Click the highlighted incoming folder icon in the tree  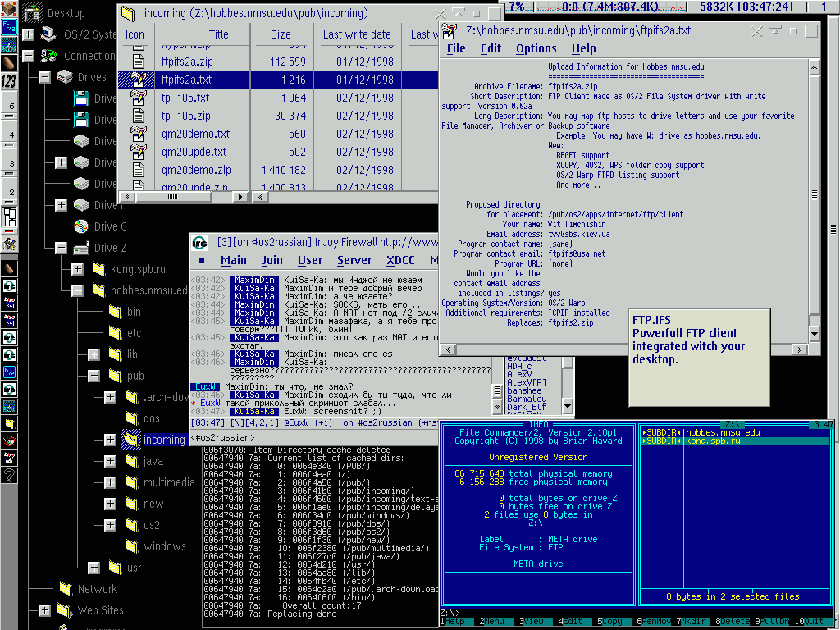[x=130, y=440]
